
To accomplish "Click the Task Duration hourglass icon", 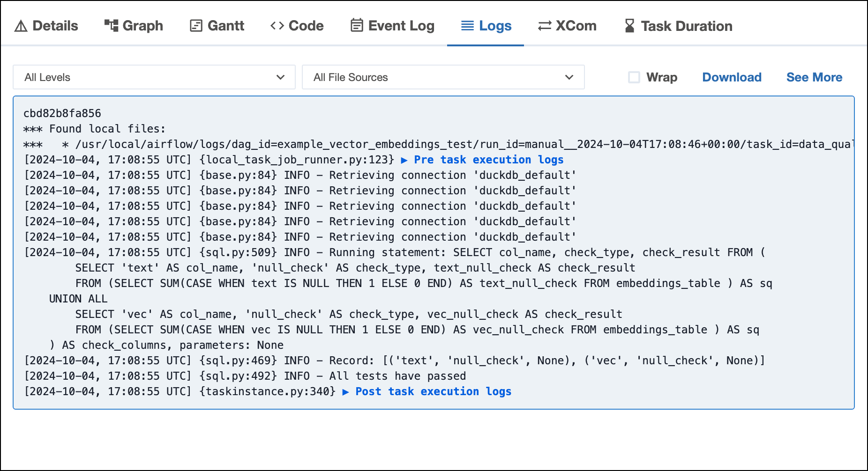I will (x=629, y=26).
